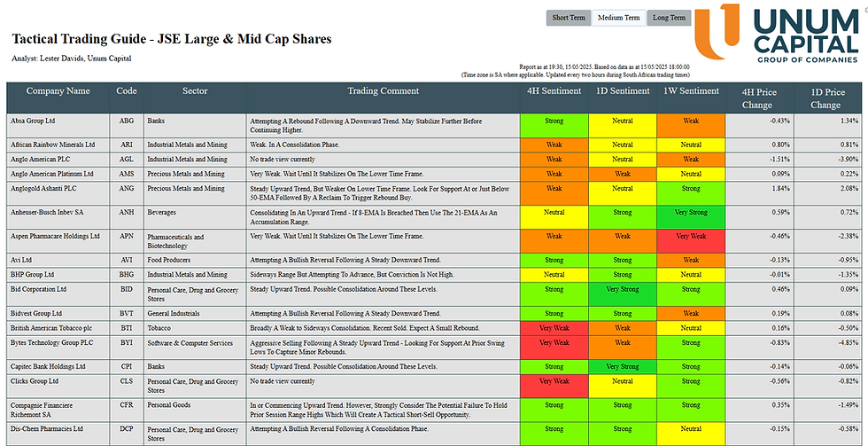Click Bid Corporation's Very Strong 1D cell

(x=623, y=294)
